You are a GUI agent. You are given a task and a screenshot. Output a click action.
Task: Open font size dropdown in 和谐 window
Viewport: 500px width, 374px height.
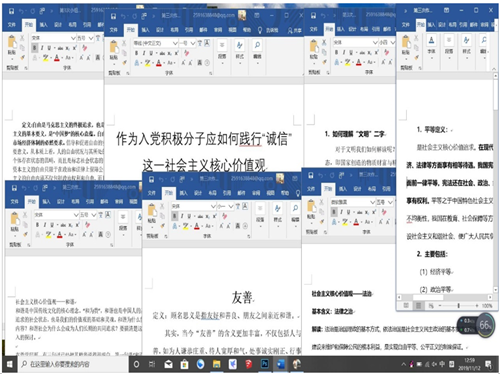[x=94, y=215]
